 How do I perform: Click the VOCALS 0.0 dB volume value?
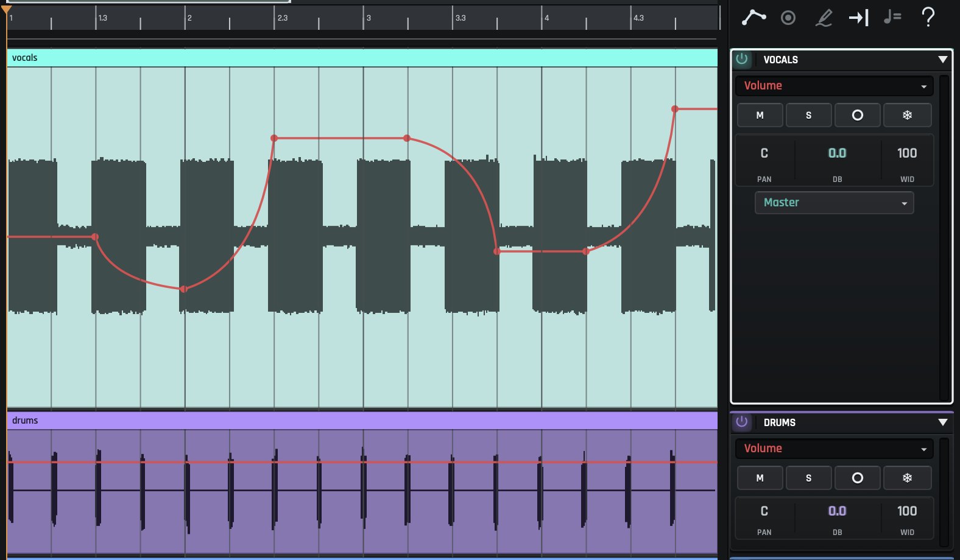(837, 153)
